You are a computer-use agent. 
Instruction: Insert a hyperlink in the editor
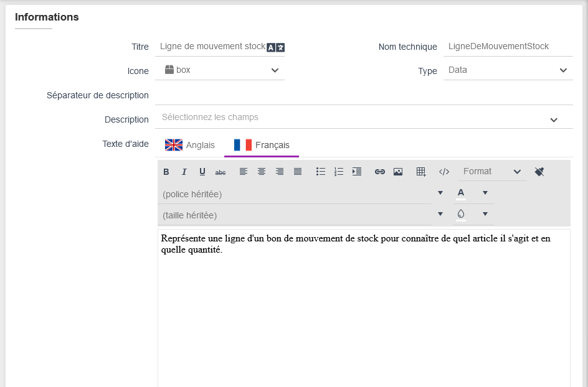coord(380,172)
